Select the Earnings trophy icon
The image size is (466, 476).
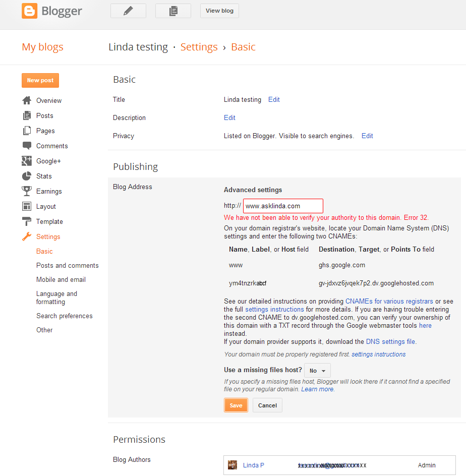point(27,191)
